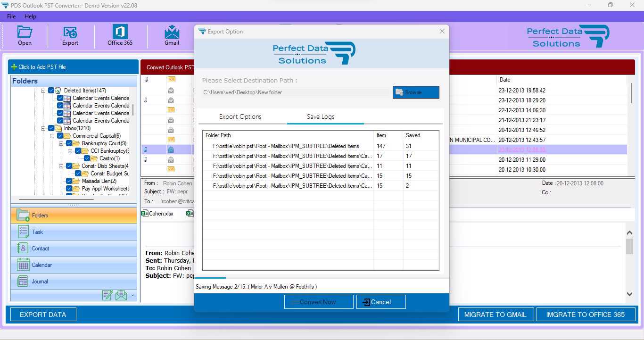
Task: Select the log row with 147 items
Action: [321, 146]
